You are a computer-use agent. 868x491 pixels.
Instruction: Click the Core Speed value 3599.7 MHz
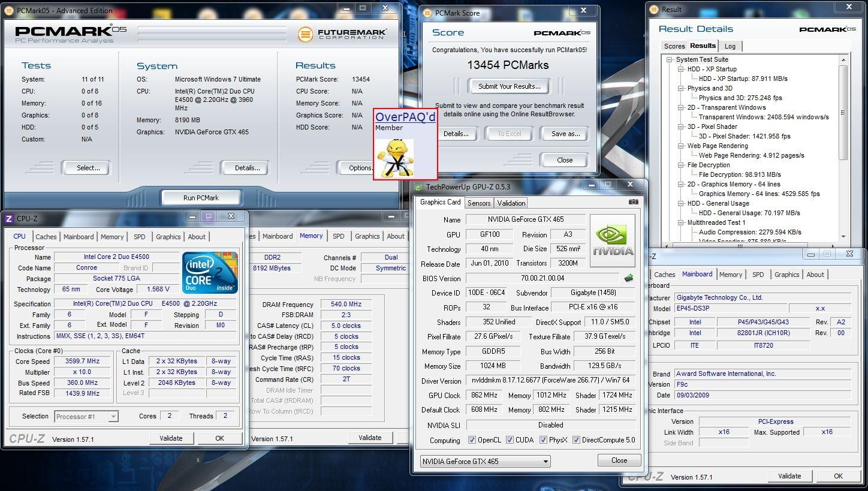point(83,361)
